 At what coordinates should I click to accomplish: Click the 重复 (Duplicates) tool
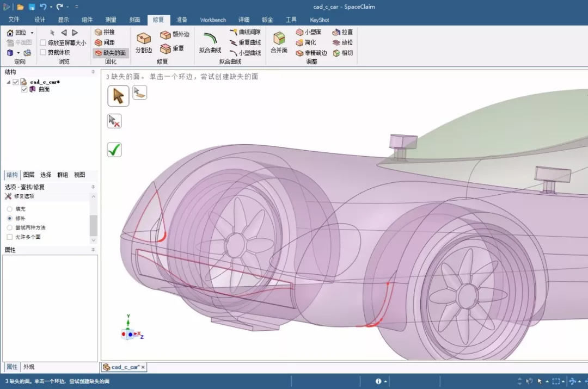172,48
